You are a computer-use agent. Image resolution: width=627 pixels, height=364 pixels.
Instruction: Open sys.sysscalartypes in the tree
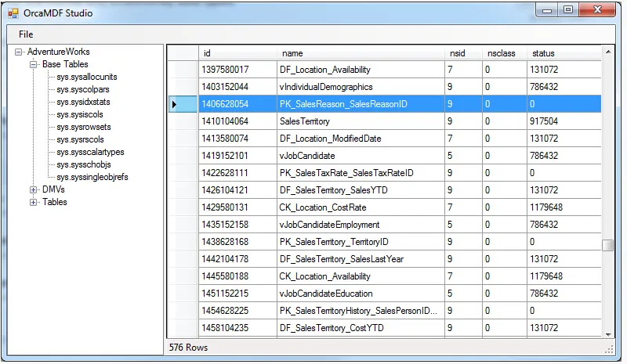click(x=90, y=152)
